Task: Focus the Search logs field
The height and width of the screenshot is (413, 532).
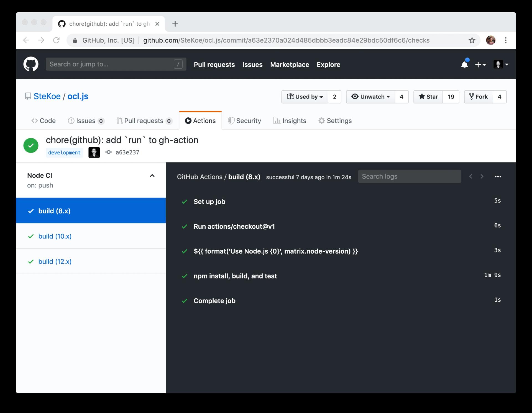Action: click(x=409, y=177)
